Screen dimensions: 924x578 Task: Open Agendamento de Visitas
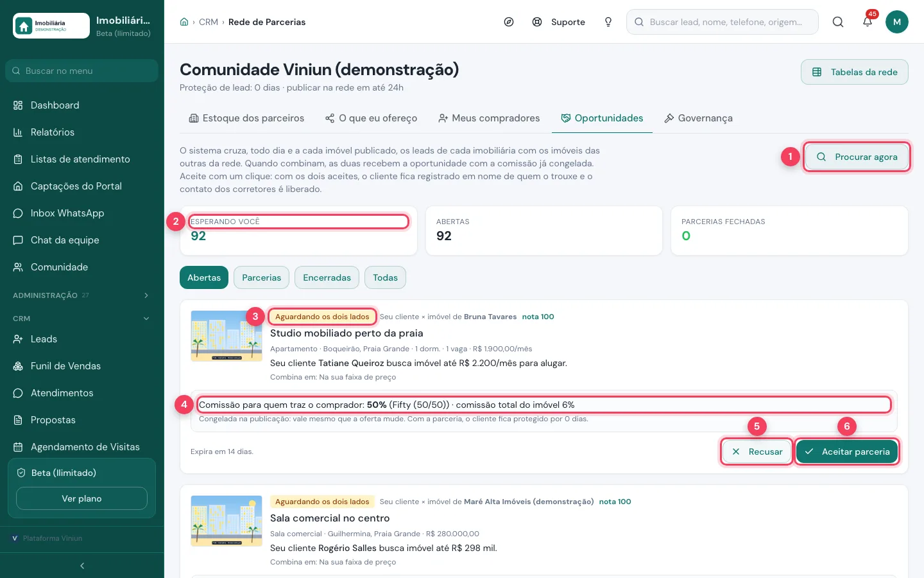(x=81, y=447)
